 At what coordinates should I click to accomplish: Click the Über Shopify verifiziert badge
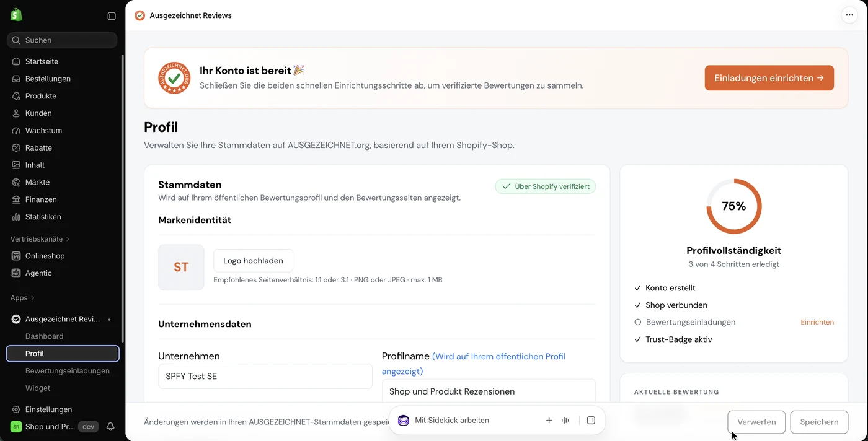click(546, 186)
